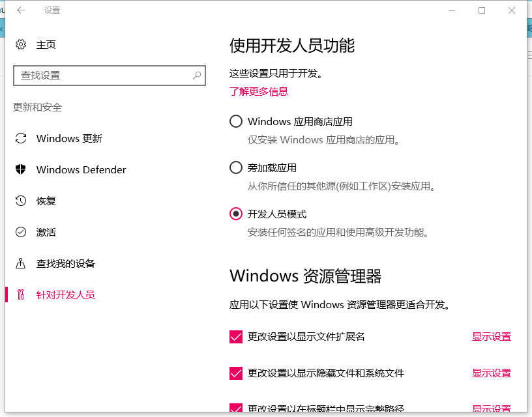Click the home gear icon
Viewport: 532px width, 417px height.
[21, 44]
